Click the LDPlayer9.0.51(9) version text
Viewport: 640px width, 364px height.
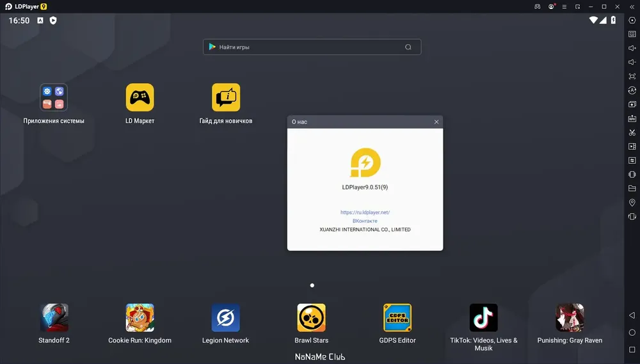click(x=365, y=187)
